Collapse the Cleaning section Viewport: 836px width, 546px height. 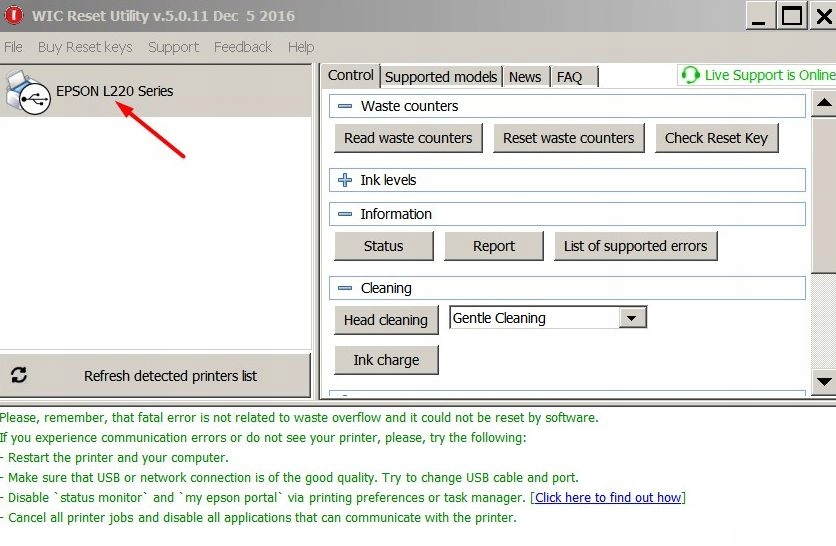click(x=345, y=288)
